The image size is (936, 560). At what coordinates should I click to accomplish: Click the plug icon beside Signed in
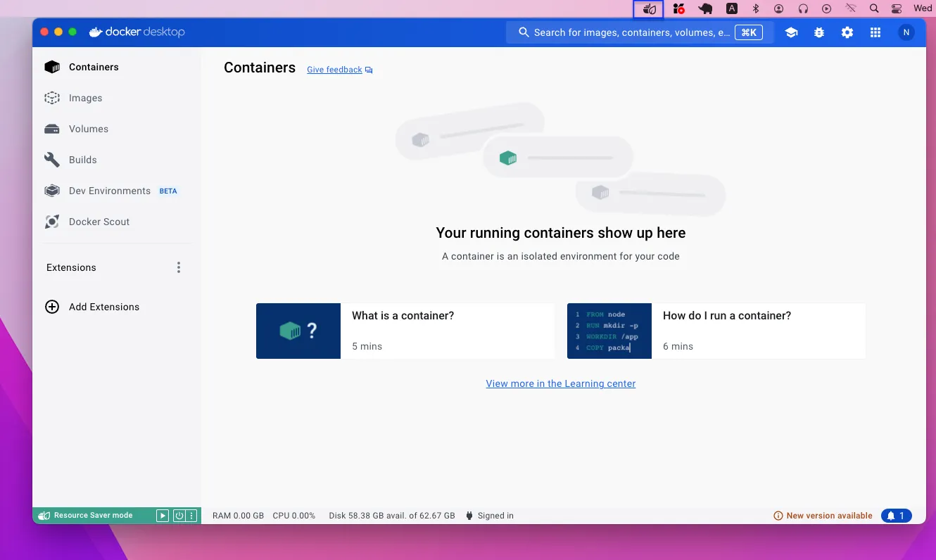469,516
